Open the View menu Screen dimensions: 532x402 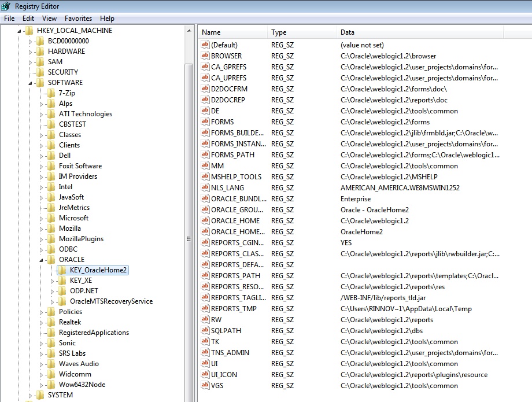click(49, 19)
